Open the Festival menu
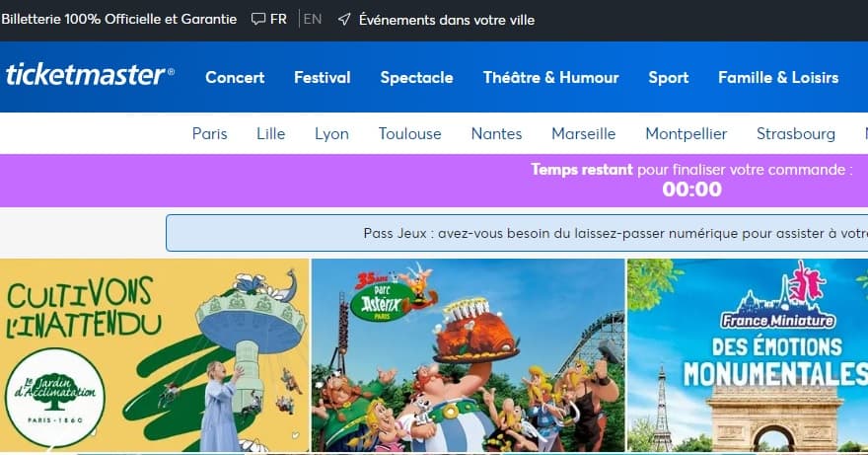868x455 pixels. tap(323, 77)
